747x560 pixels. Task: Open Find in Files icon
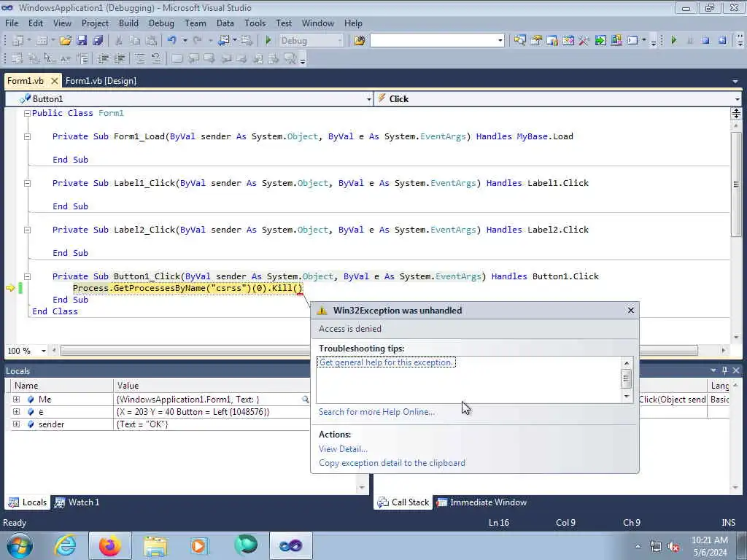[x=359, y=41]
